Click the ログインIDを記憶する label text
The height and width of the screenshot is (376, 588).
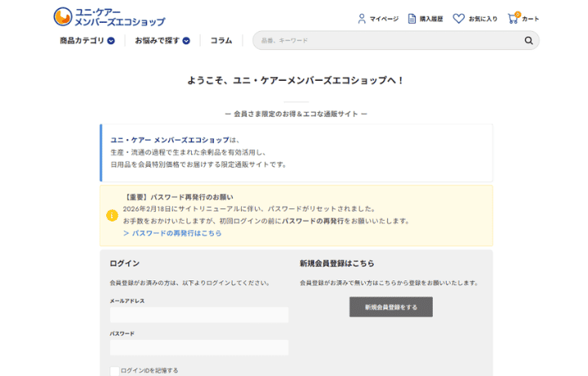(x=149, y=370)
